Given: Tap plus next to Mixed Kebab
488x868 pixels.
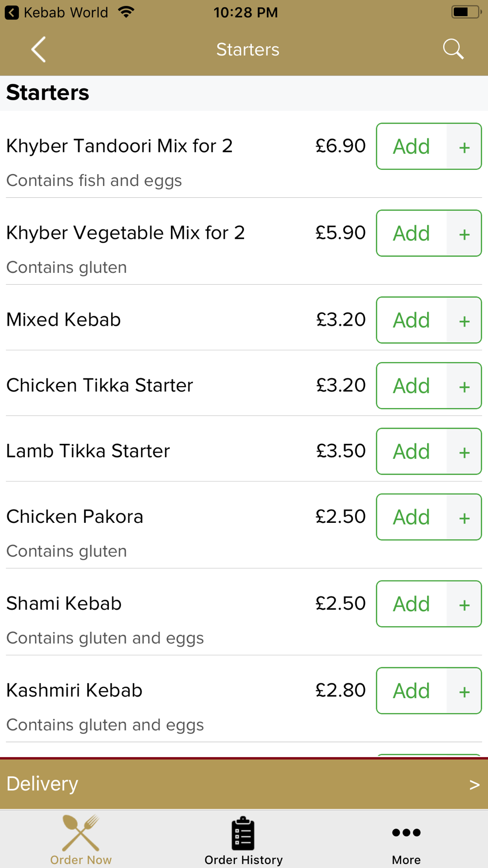Looking at the screenshot, I should point(464,320).
